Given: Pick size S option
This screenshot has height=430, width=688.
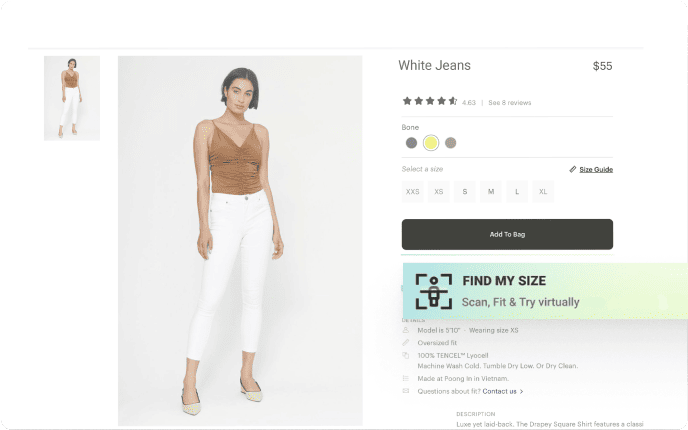Looking at the screenshot, I should (464, 191).
